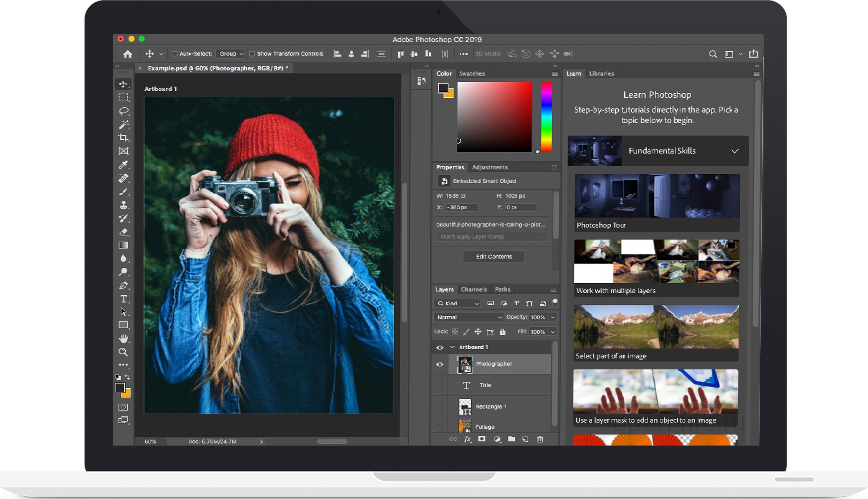Open the search icon in options bar
Image resolution: width=868 pixels, height=499 pixels.
[x=713, y=54]
